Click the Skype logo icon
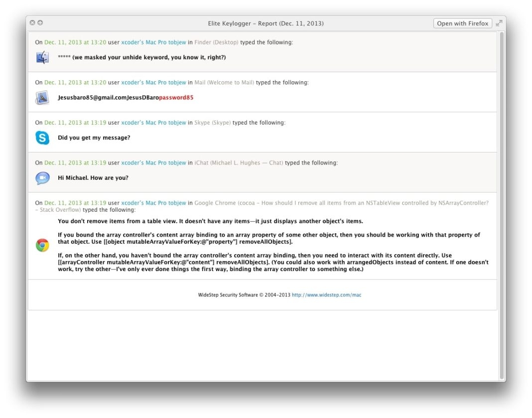 click(42, 138)
